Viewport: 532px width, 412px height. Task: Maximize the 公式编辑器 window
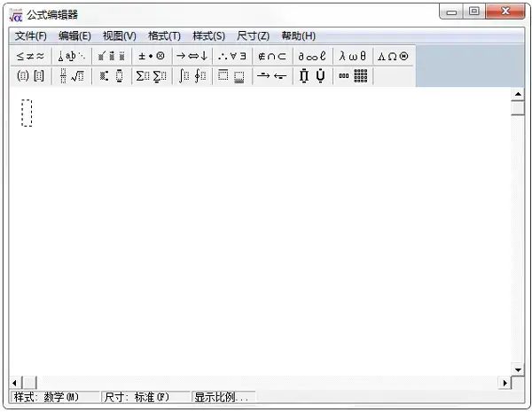[474, 12]
